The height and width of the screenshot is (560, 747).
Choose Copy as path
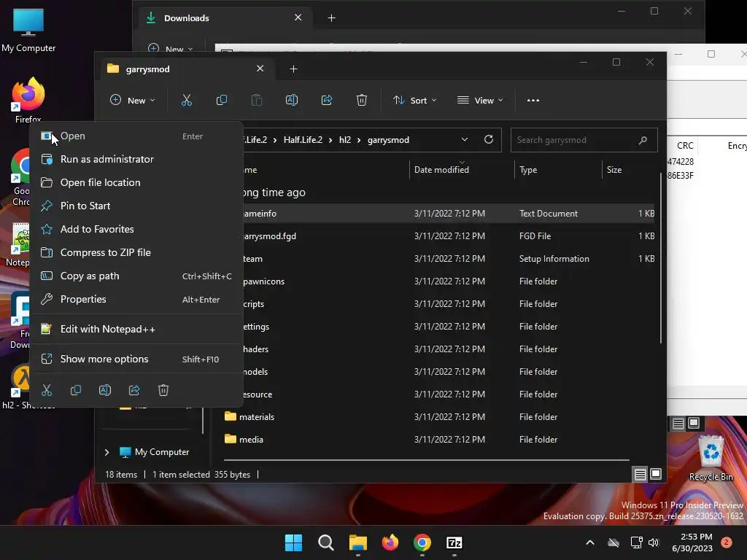click(x=136, y=276)
